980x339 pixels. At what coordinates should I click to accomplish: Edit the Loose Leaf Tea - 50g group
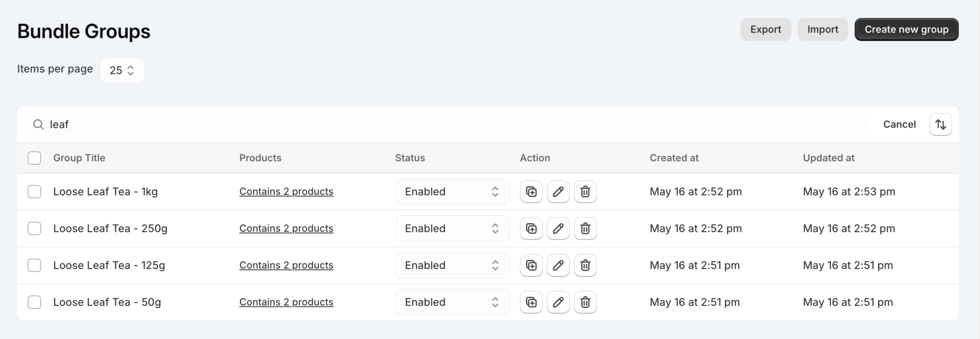pyautogui.click(x=558, y=302)
